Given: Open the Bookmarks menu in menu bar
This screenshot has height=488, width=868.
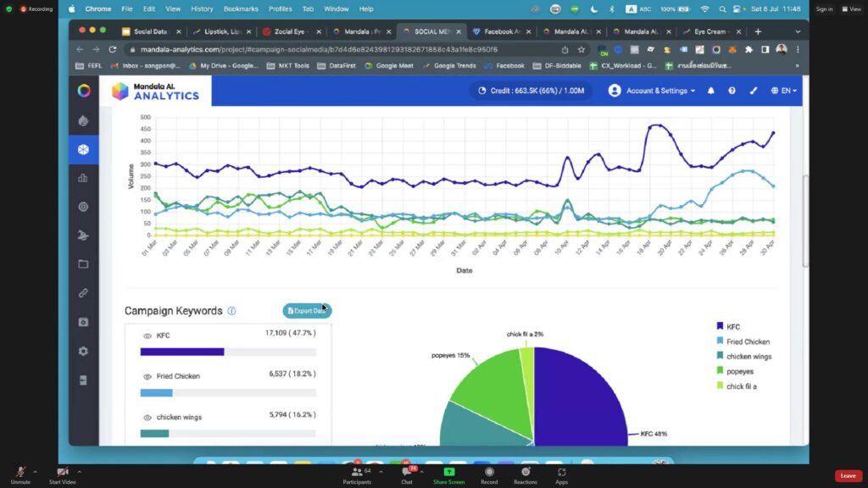Looking at the screenshot, I should pos(241,8).
